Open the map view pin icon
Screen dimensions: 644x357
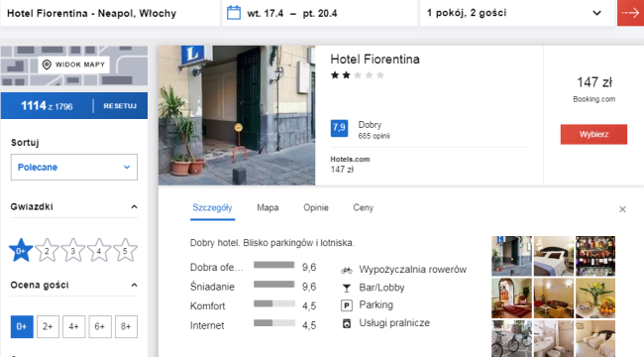click(47, 64)
